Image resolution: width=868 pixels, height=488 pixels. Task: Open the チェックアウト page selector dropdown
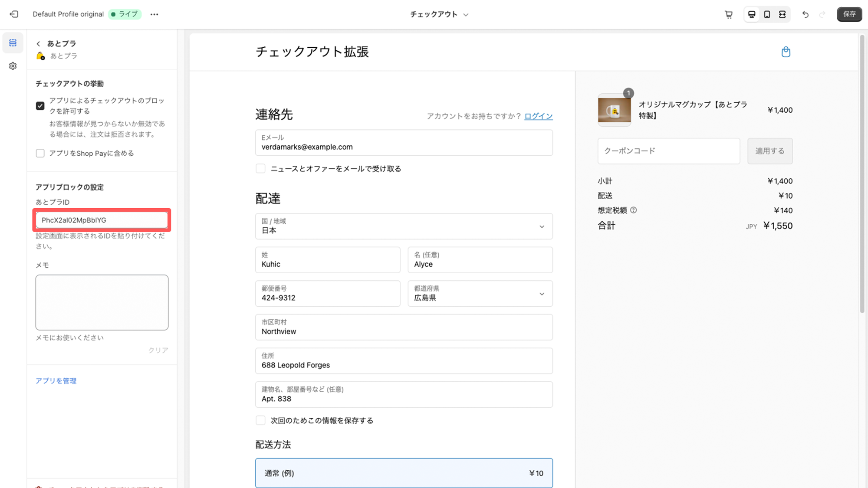point(439,14)
